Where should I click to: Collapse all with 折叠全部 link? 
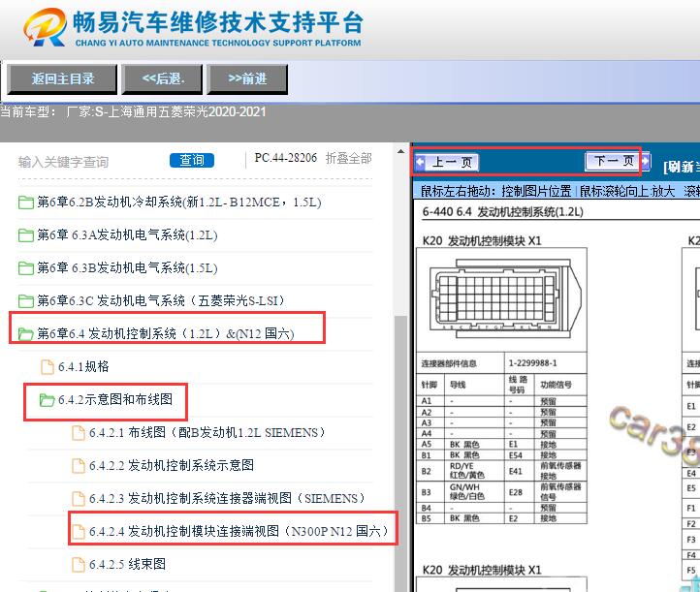point(349,158)
